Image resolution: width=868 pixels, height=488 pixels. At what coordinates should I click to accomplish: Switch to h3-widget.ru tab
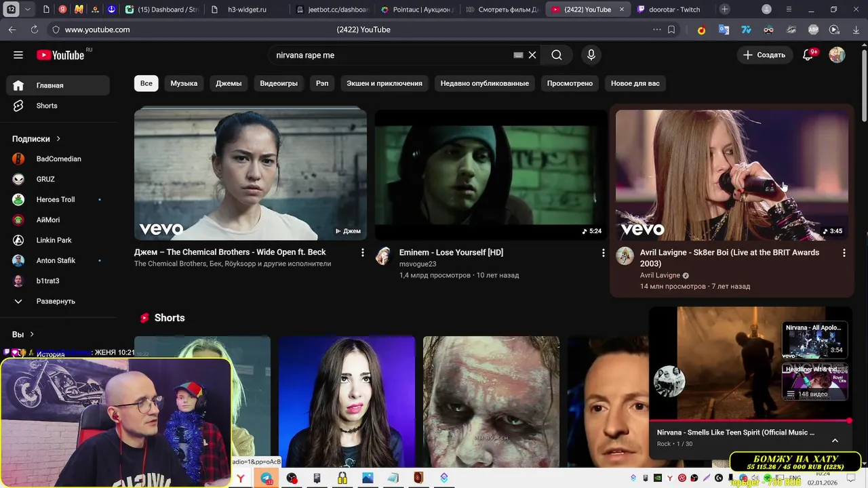point(248,9)
